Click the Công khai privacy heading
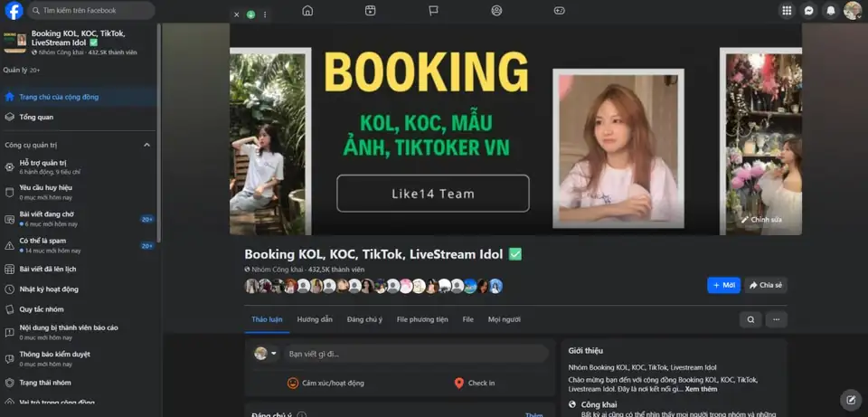 coord(599,405)
